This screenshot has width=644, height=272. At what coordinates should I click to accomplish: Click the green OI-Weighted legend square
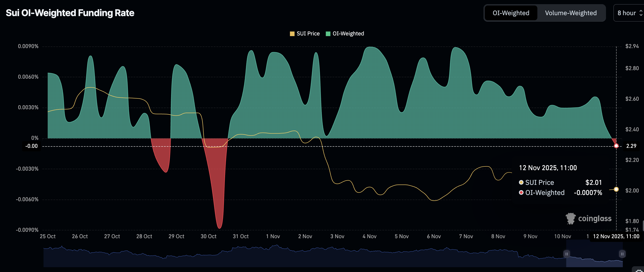[328, 34]
